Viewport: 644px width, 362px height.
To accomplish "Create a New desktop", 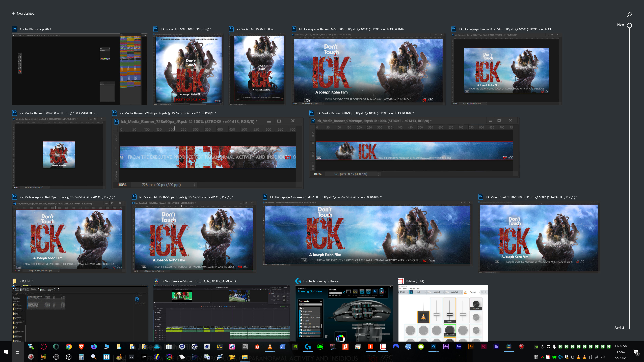I will coord(23,13).
